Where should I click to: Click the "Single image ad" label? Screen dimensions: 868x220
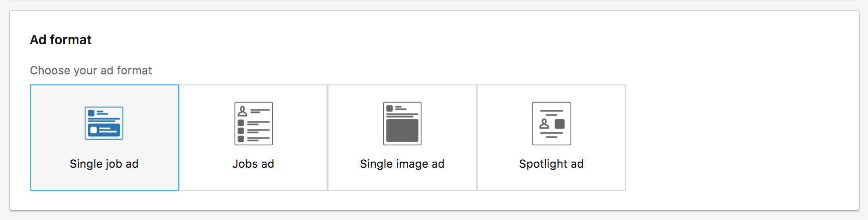pyautogui.click(x=402, y=164)
